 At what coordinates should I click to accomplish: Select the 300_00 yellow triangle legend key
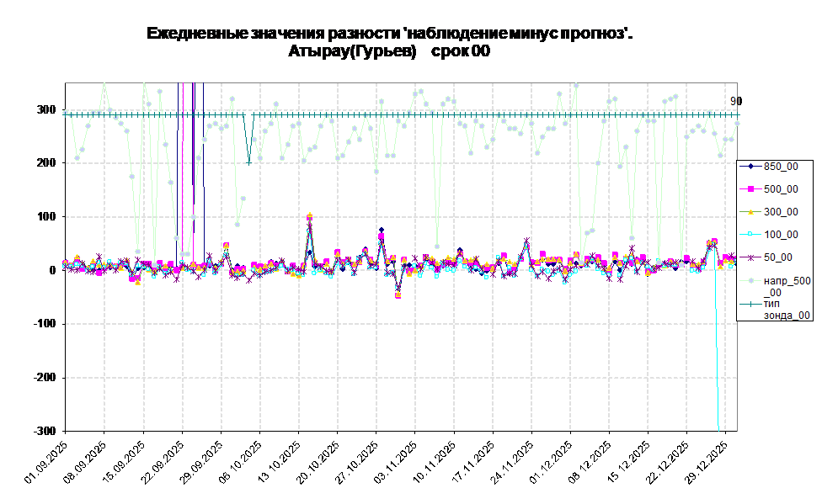[x=750, y=212]
